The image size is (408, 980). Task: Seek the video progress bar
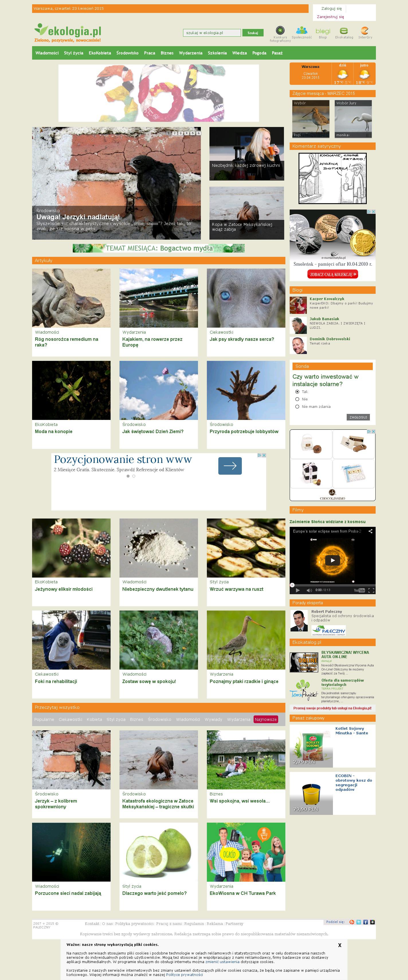pos(332,585)
